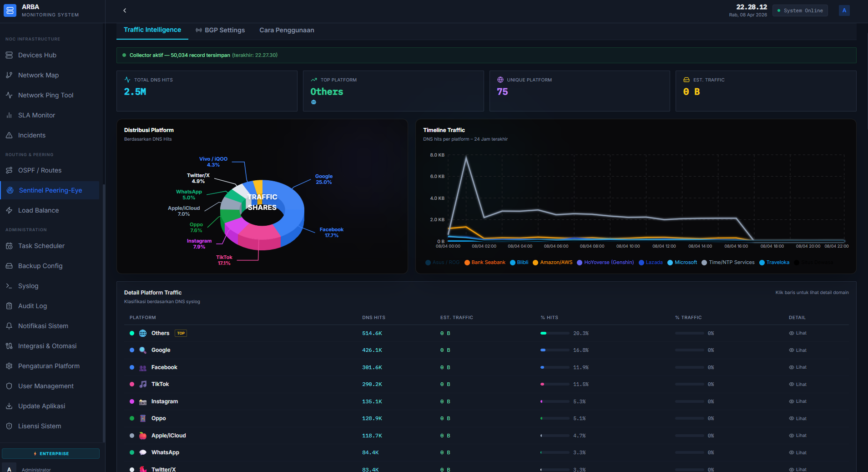The height and width of the screenshot is (472, 868).
Task: Click the Update Aplikasi download icon
Action: point(9,406)
